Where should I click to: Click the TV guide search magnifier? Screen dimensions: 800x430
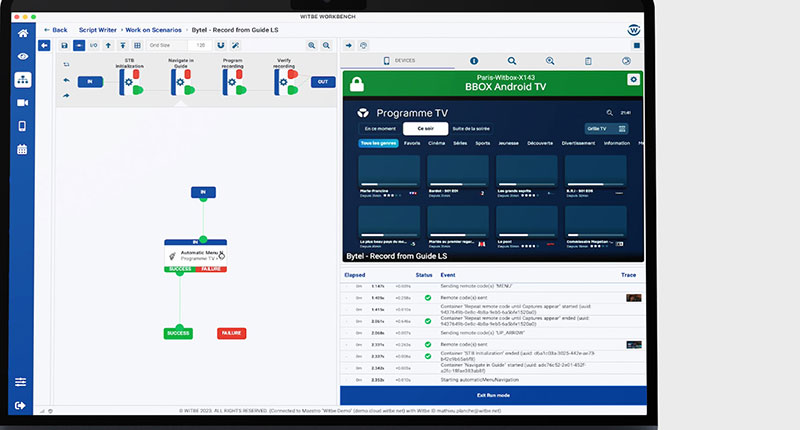[x=609, y=113]
